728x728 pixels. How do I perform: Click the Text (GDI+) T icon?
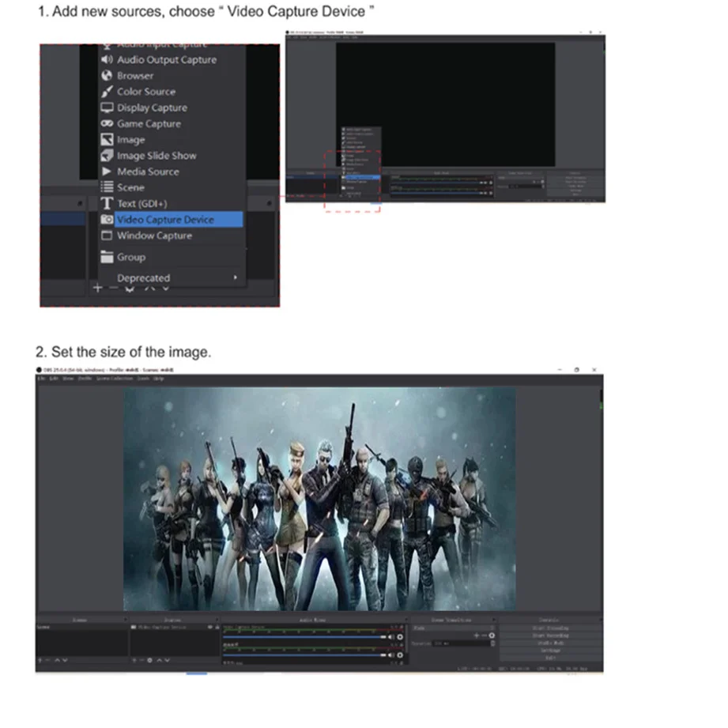click(x=108, y=203)
